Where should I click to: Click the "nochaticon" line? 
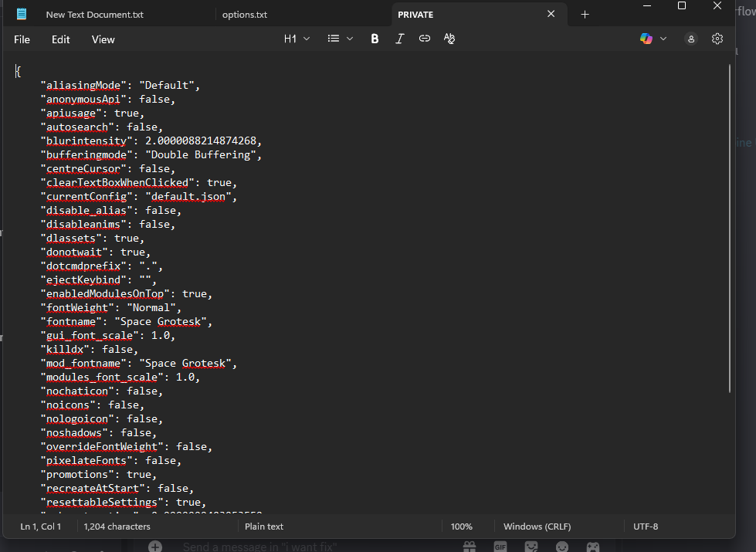102,391
